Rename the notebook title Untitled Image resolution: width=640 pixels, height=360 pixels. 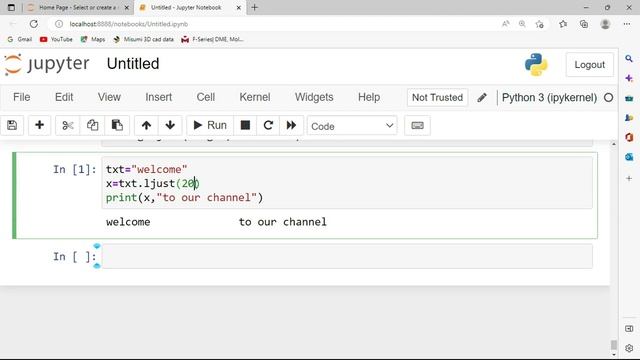[133, 64]
